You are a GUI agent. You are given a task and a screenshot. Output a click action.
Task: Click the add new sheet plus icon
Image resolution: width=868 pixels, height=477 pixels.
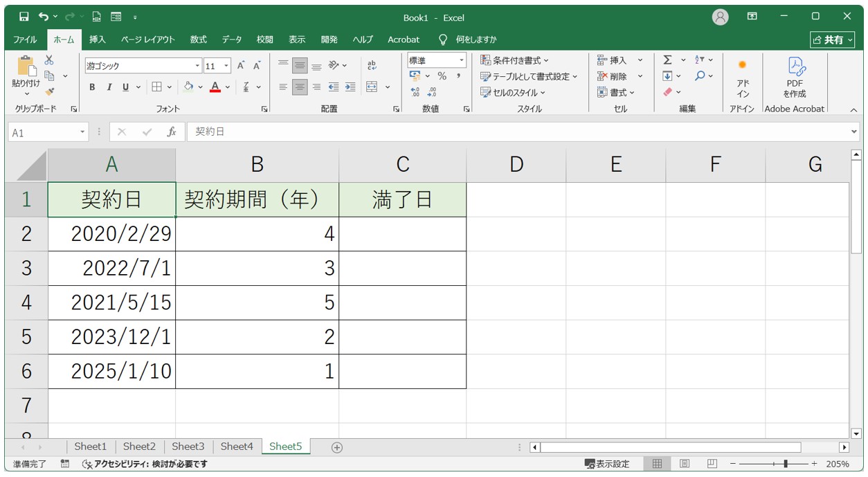[x=337, y=447]
